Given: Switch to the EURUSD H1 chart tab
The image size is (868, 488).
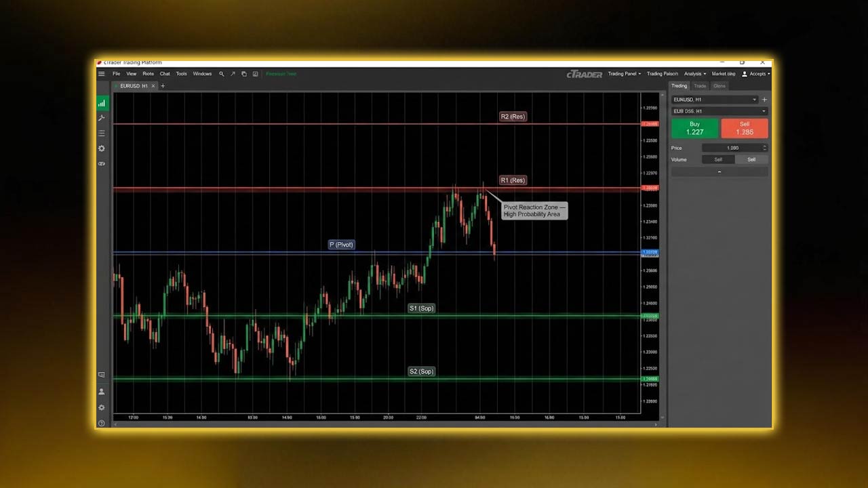Looking at the screenshot, I should pyautogui.click(x=134, y=86).
